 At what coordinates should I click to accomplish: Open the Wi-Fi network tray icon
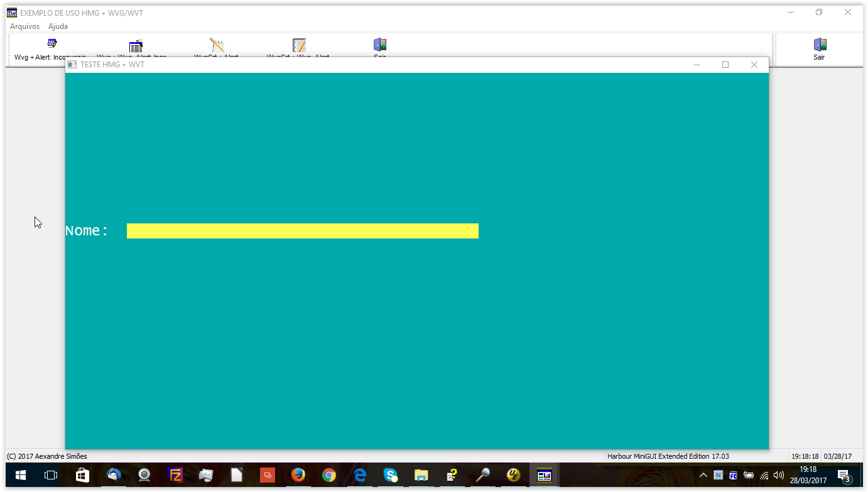point(764,476)
